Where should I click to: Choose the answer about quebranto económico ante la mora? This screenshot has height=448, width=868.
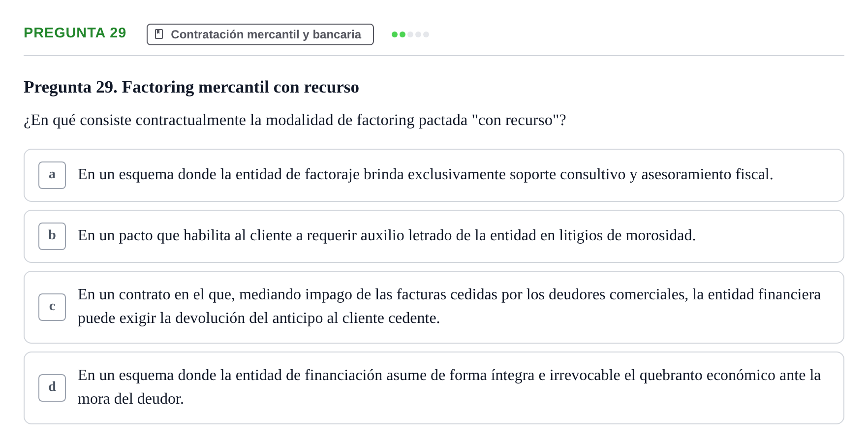click(x=434, y=388)
